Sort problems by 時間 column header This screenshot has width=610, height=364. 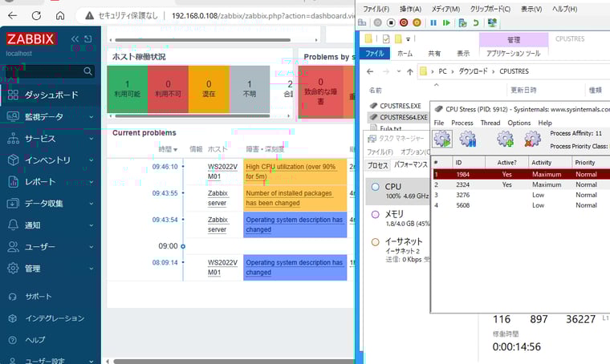pos(168,149)
